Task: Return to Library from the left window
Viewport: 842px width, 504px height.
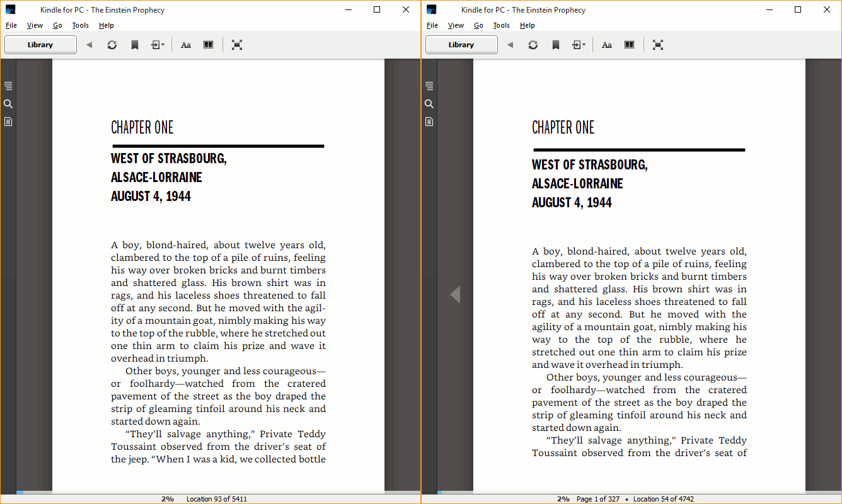Action: click(40, 45)
